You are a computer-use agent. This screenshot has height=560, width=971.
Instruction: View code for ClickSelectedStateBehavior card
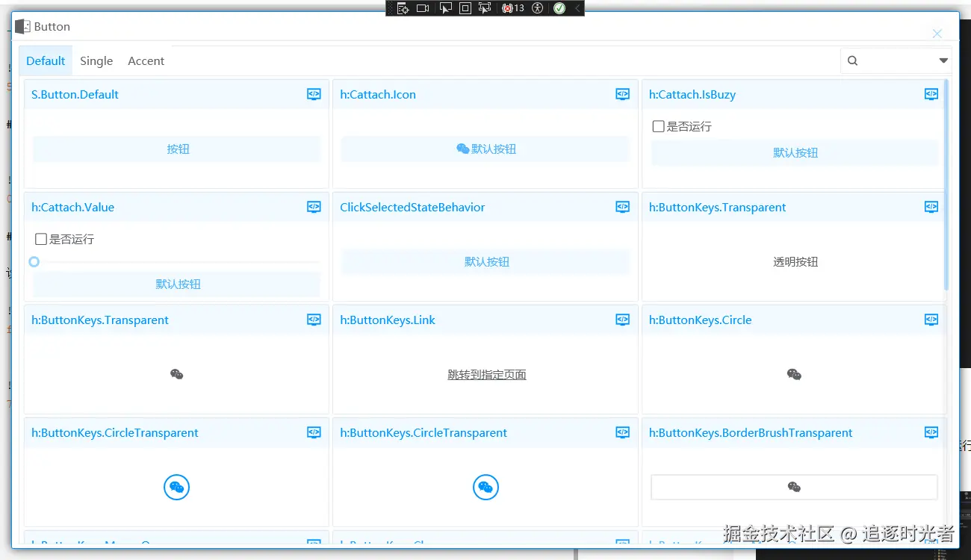tap(622, 207)
